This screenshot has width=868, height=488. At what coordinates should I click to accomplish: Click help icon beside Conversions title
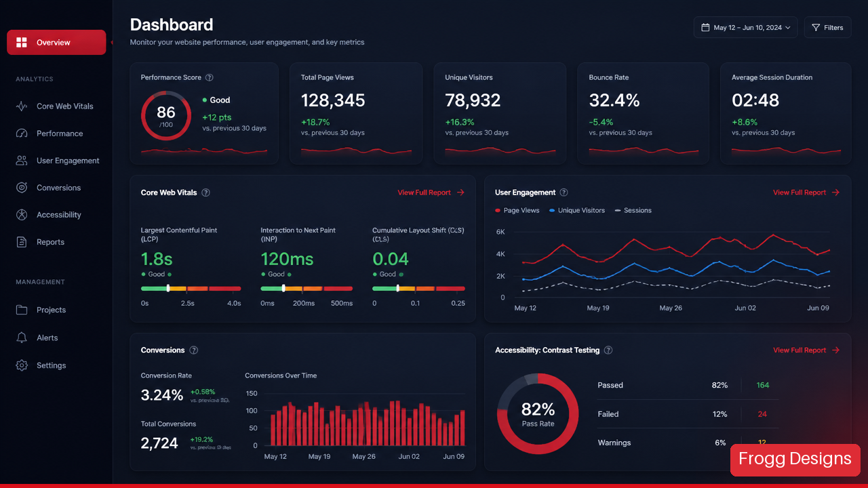point(194,350)
